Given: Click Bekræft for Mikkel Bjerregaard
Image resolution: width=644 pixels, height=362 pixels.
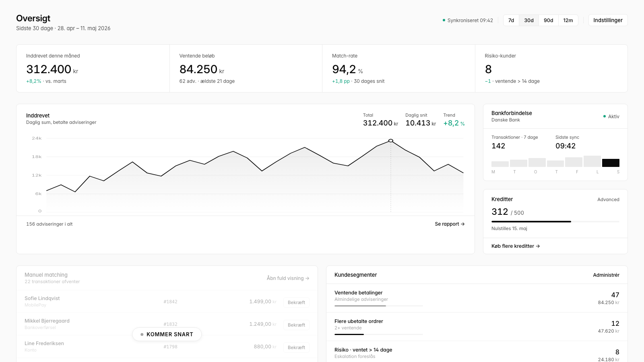Looking at the screenshot, I should [x=296, y=325].
